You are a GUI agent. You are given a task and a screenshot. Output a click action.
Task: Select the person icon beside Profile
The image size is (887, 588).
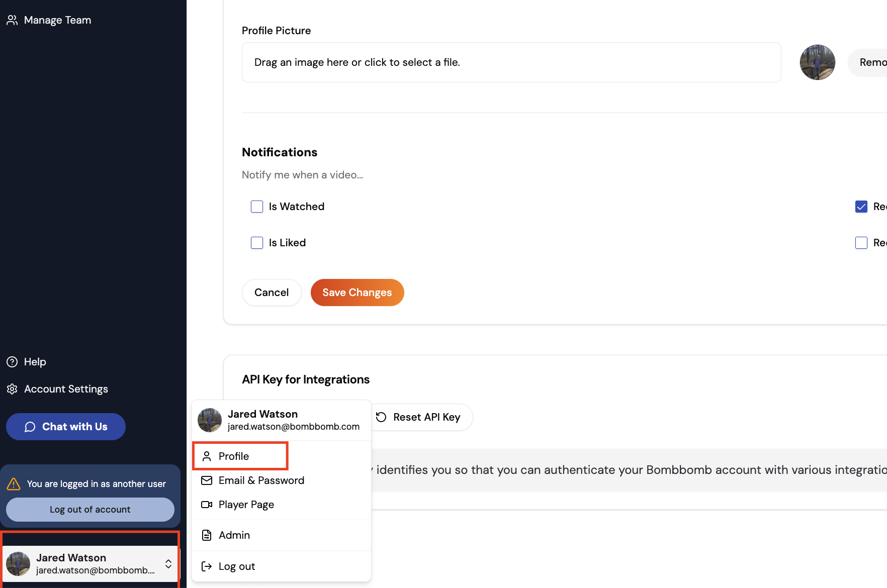click(x=207, y=456)
